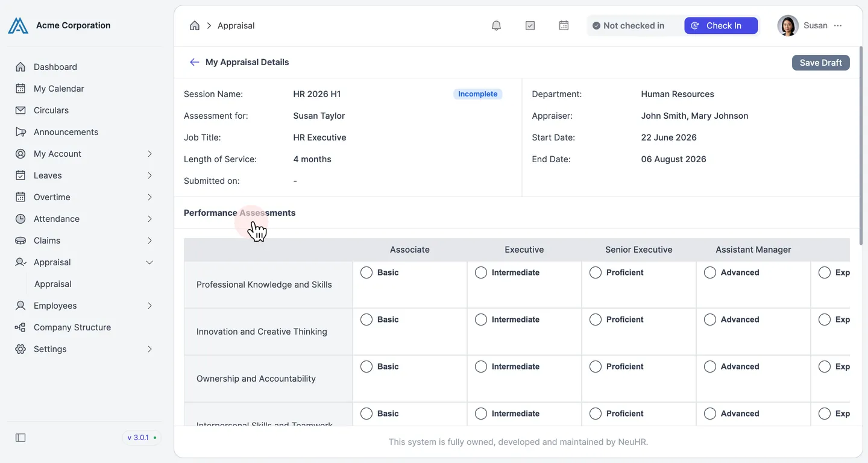Select Advanced for Innovation and Creative Thinking

click(x=710, y=320)
